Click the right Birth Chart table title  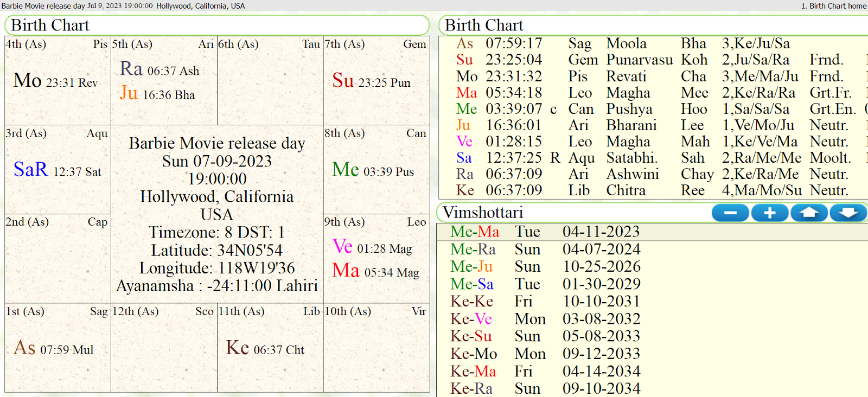[484, 25]
